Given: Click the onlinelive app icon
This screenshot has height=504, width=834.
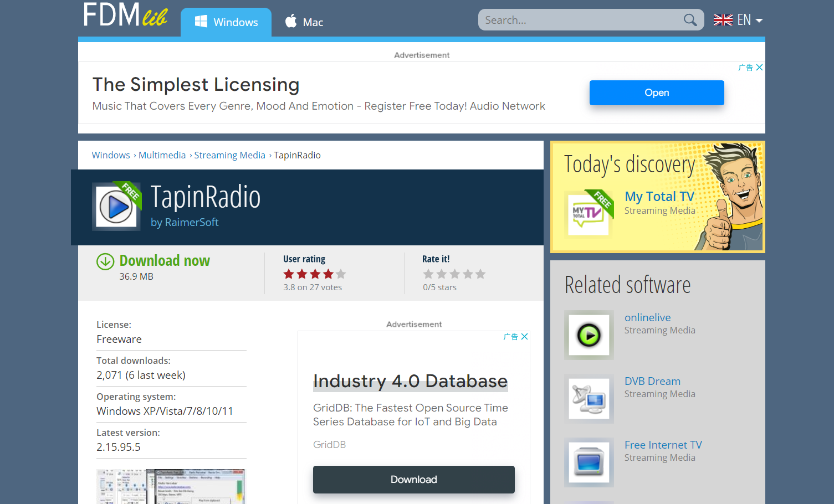Looking at the screenshot, I should [589, 335].
